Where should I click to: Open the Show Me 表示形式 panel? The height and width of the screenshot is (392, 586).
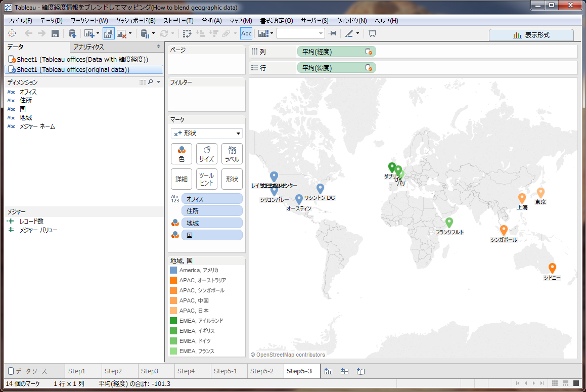coord(531,35)
